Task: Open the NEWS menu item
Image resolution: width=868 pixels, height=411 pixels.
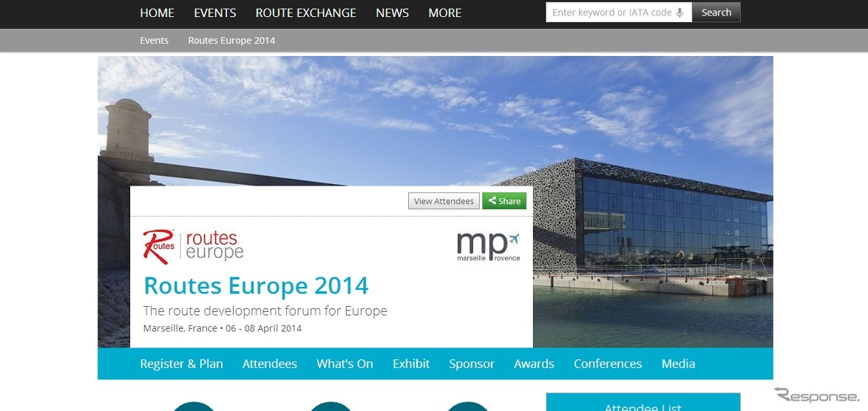Action: click(392, 13)
